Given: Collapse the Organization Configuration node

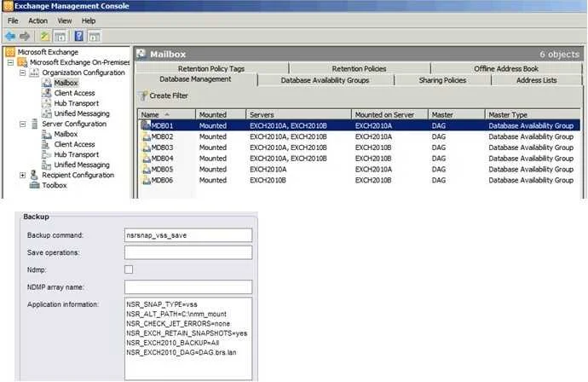Looking at the screenshot, I should click(22, 72).
